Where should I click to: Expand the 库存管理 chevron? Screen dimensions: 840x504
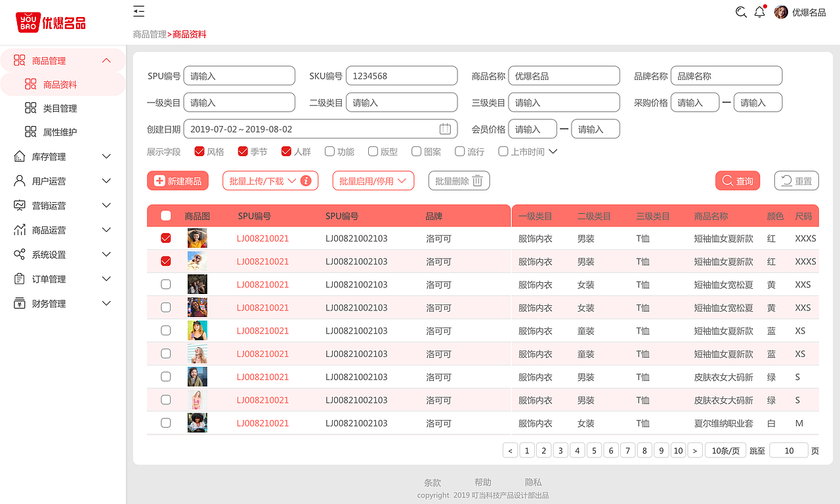(x=106, y=156)
